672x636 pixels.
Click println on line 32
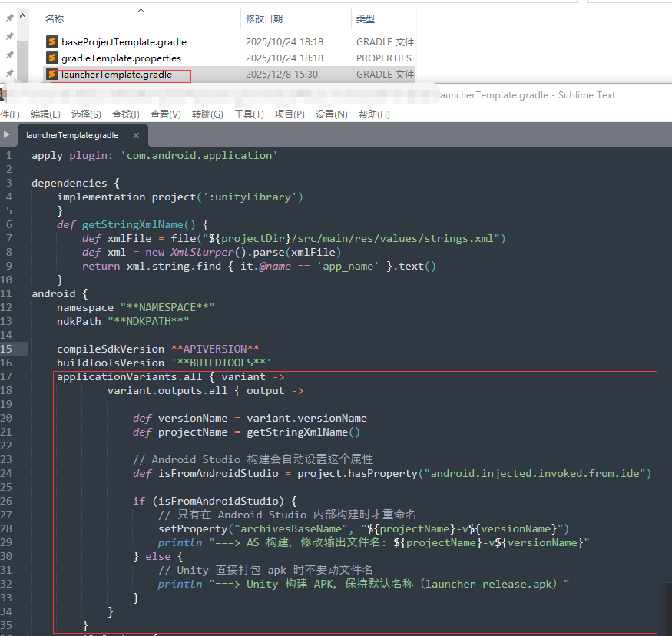180,584
